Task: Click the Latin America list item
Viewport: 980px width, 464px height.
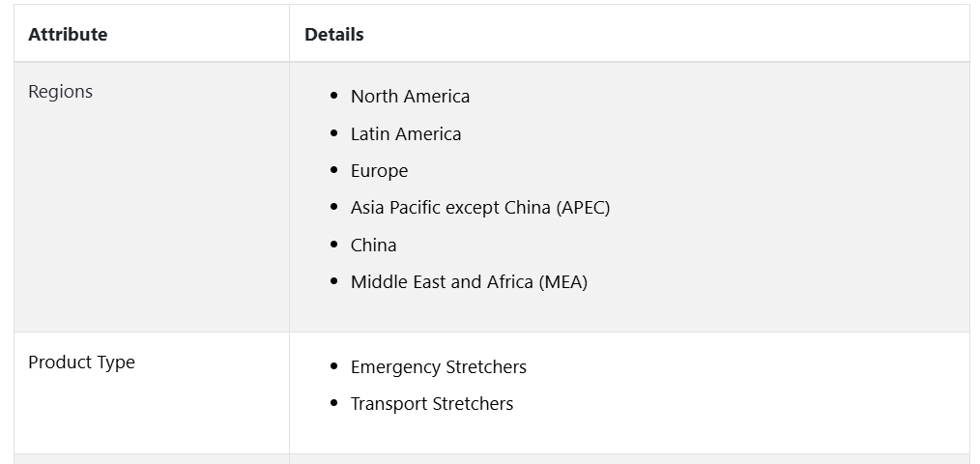Action: [406, 133]
